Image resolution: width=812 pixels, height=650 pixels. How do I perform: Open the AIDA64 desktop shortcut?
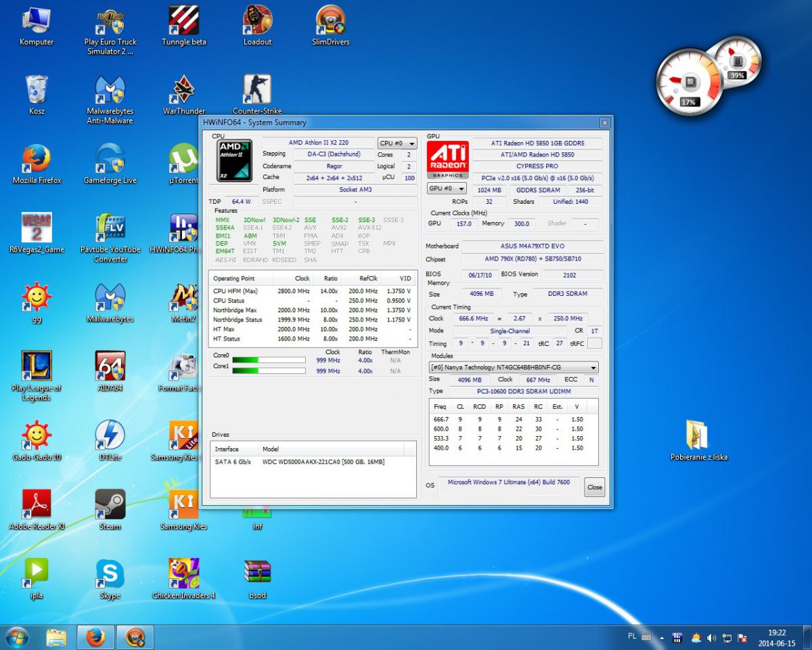point(110,371)
